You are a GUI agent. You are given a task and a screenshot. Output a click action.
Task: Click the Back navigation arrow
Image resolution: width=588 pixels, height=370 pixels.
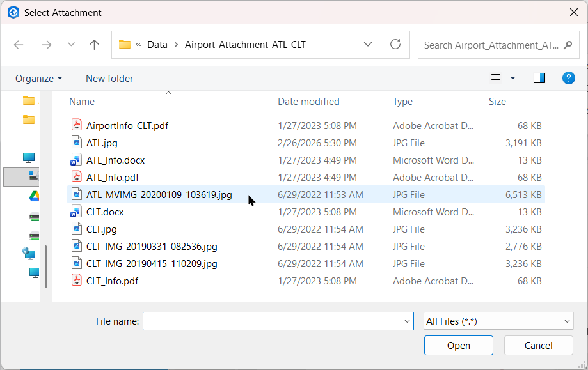(x=19, y=45)
